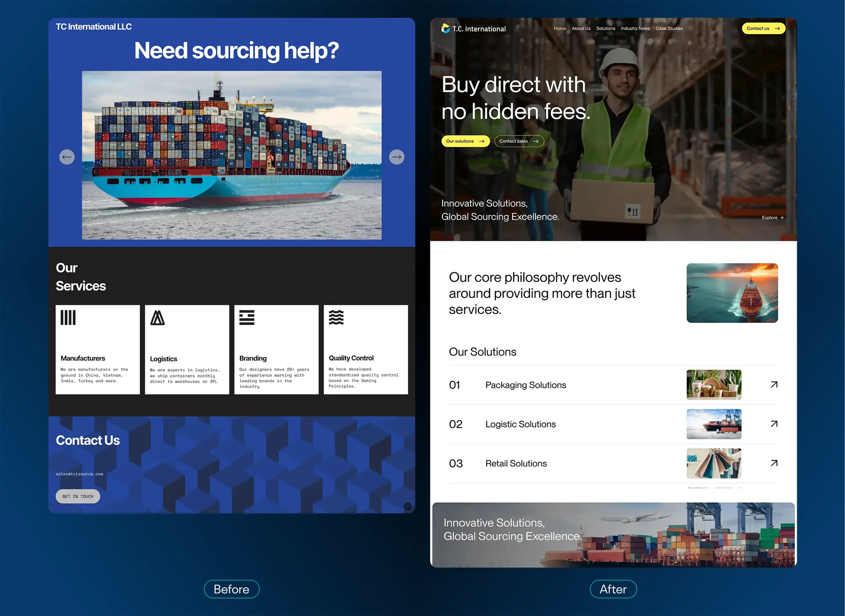Click the Contact sales outlined button
This screenshot has height=616, width=845.
(x=519, y=141)
